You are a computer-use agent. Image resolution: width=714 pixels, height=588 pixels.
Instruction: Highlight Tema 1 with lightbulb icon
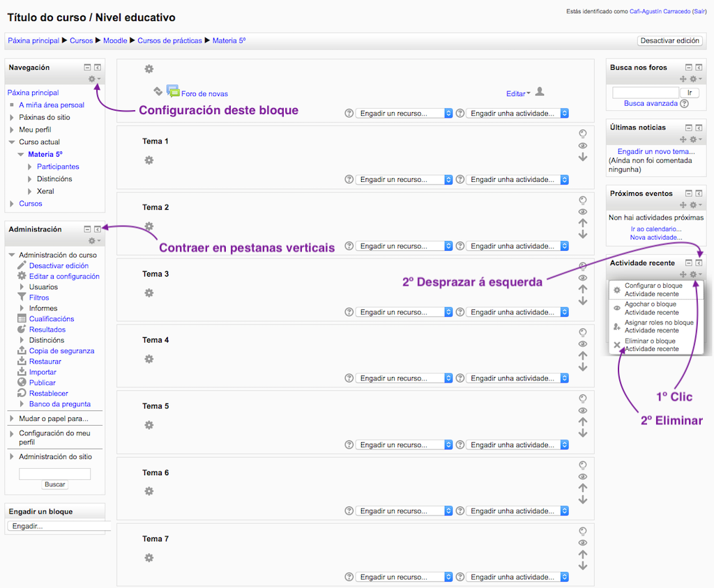[x=583, y=133]
